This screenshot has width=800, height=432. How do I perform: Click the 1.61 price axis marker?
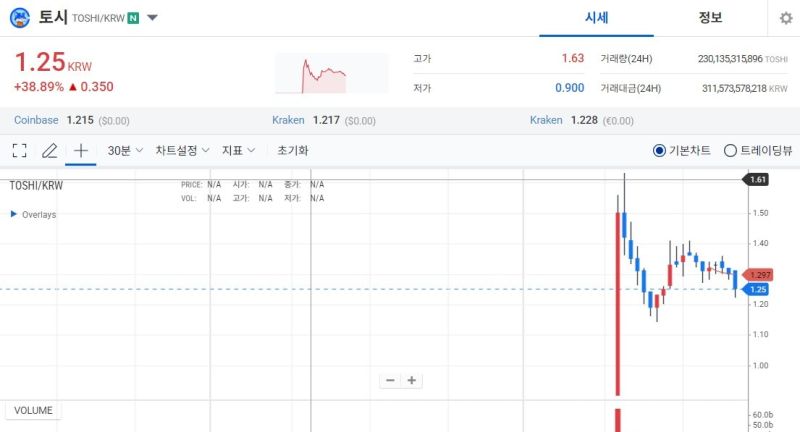pyautogui.click(x=756, y=179)
